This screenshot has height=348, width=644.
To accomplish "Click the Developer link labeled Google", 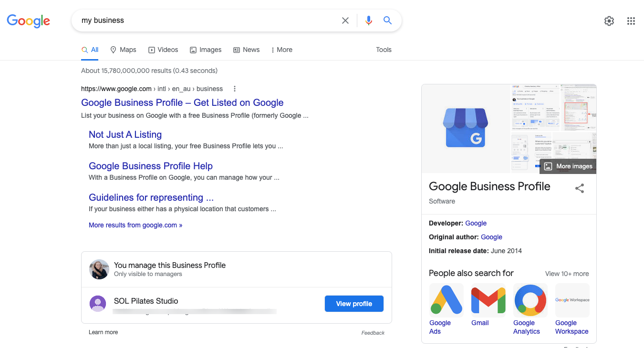I will [476, 223].
